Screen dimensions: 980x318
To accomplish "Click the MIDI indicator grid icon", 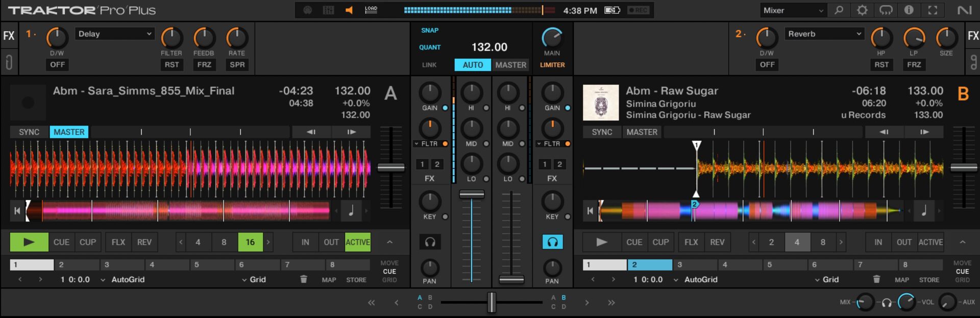I will pyautogui.click(x=329, y=10).
